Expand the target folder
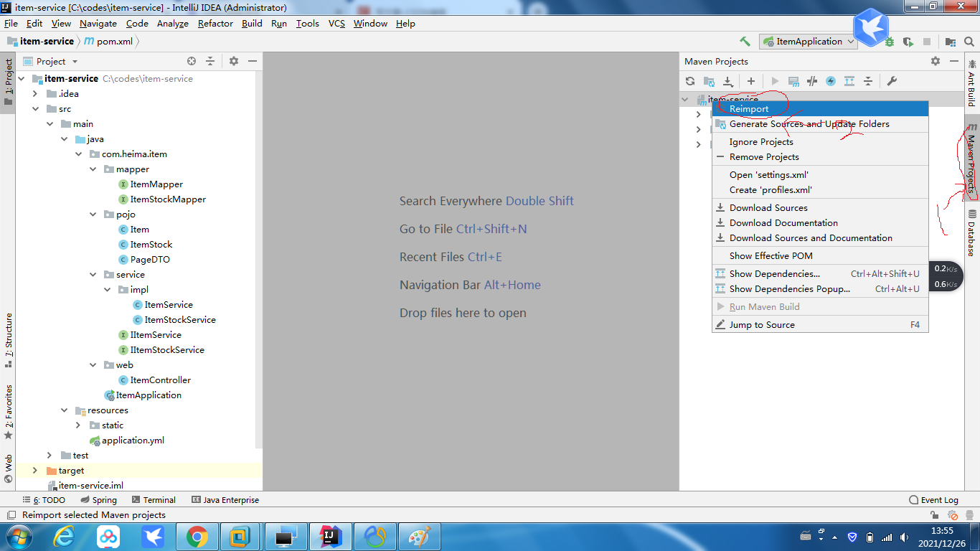This screenshot has width=980, height=551. point(35,471)
